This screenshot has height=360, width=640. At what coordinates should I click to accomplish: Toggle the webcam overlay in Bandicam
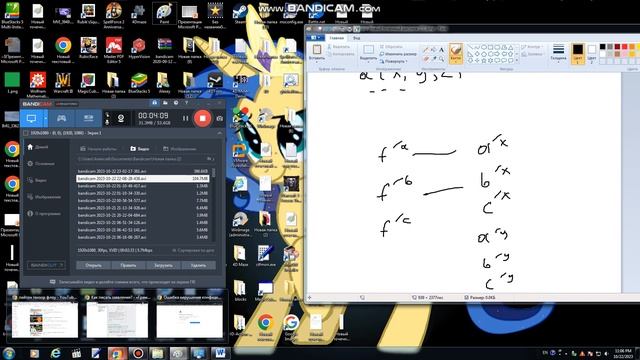click(x=121, y=118)
